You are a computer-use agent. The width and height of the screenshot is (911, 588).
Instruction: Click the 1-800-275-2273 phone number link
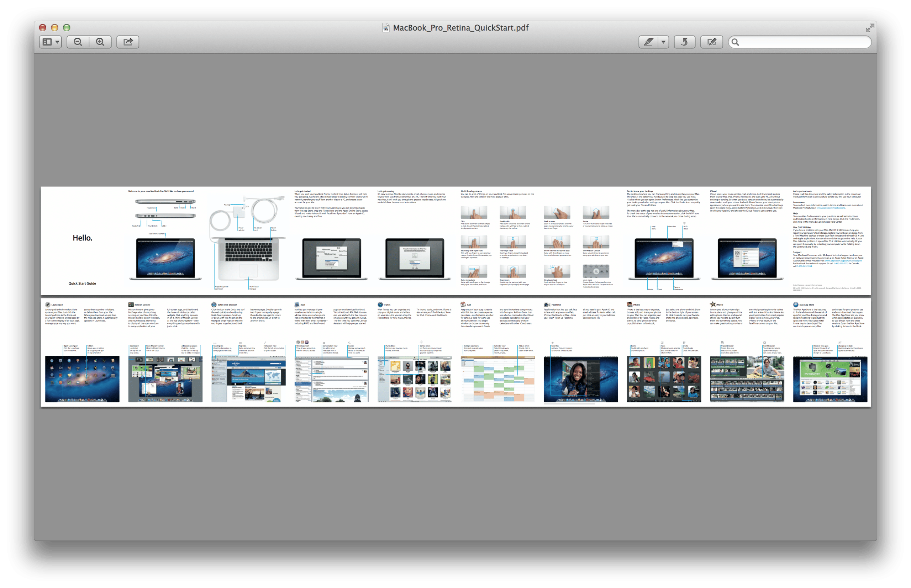click(841, 264)
